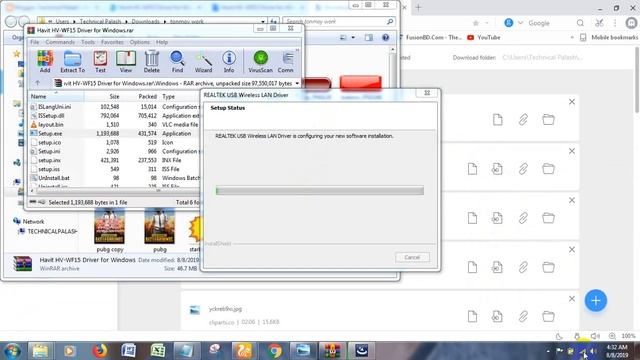Click the pubg copy thumbnail

coord(109,230)
